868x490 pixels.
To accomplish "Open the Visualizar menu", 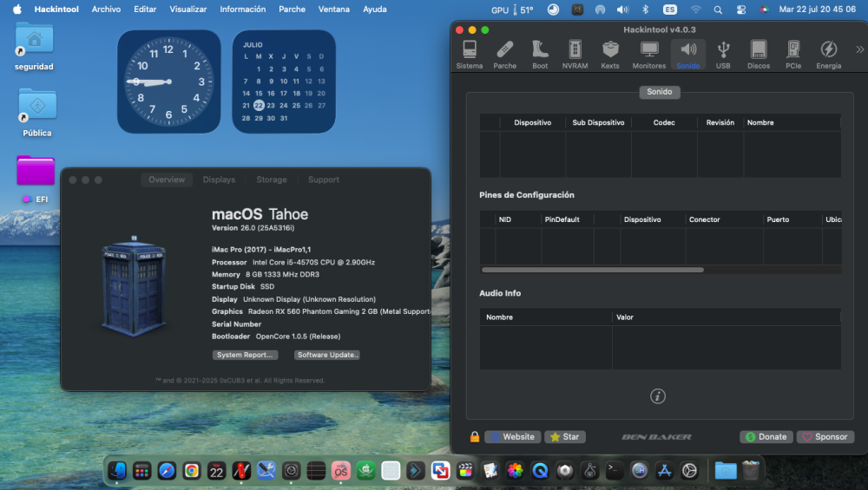I will (x=188, y=10).
